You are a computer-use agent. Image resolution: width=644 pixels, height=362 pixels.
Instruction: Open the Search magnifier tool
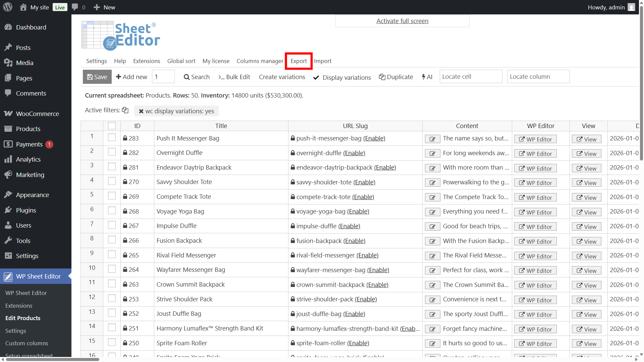point(196,77)
